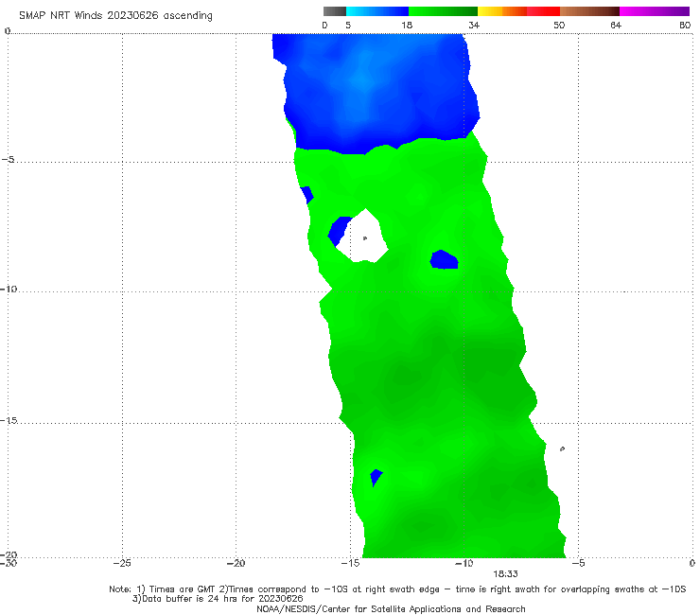Click the magenta 64-80 segment of the color bar
The width and height of the screenshot is (700, 615).
pos(655,11)
